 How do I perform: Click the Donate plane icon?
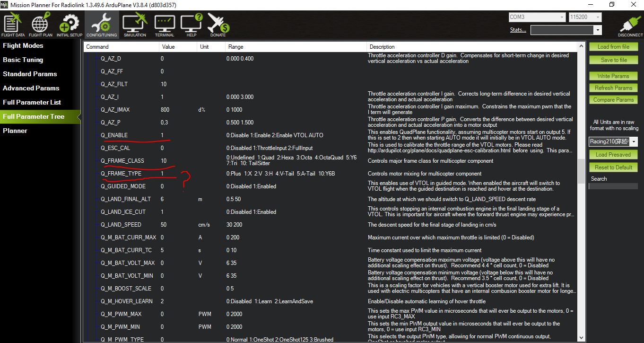coord(218,24)
